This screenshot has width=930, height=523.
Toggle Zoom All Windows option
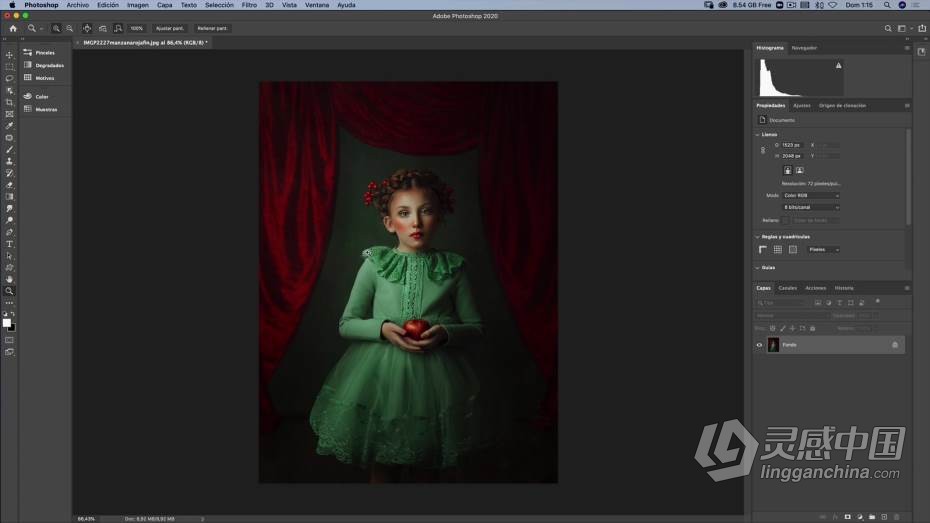tap(102, 28)
